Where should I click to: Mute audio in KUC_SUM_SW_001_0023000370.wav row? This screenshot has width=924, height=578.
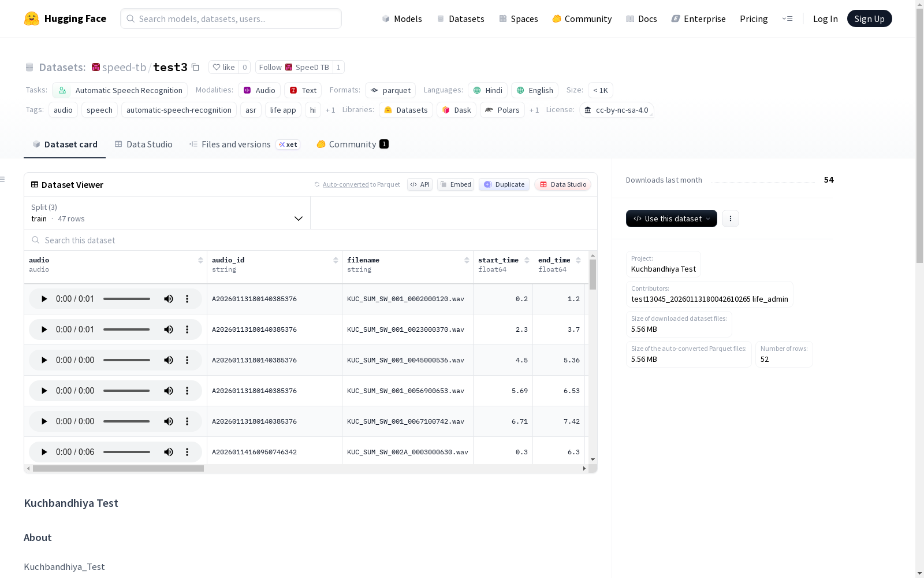[169, 329]
